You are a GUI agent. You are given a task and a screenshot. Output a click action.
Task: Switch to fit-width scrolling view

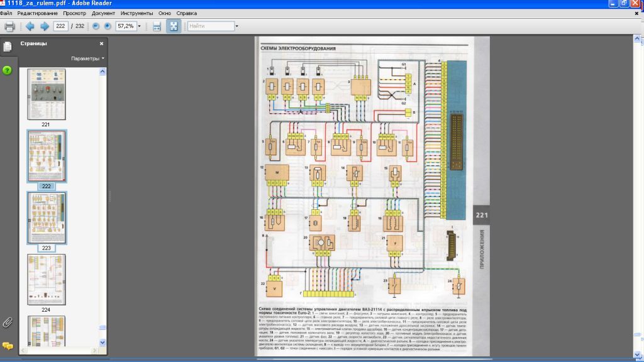[157, 26]
